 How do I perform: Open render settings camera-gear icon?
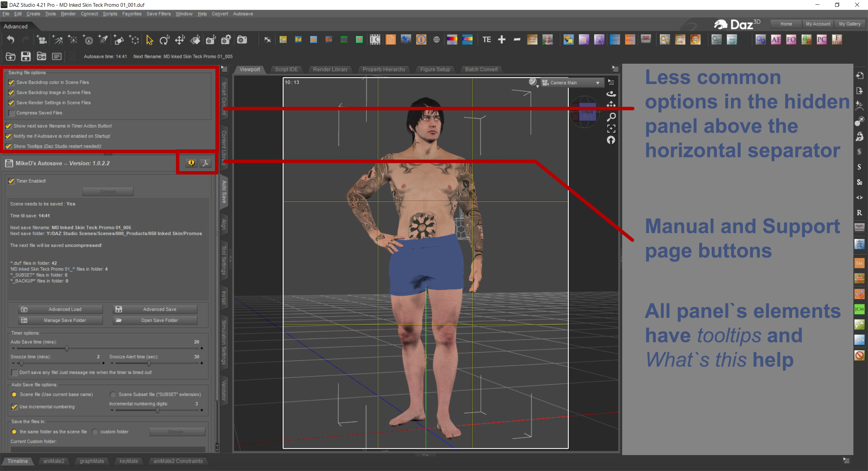(226, 40)
